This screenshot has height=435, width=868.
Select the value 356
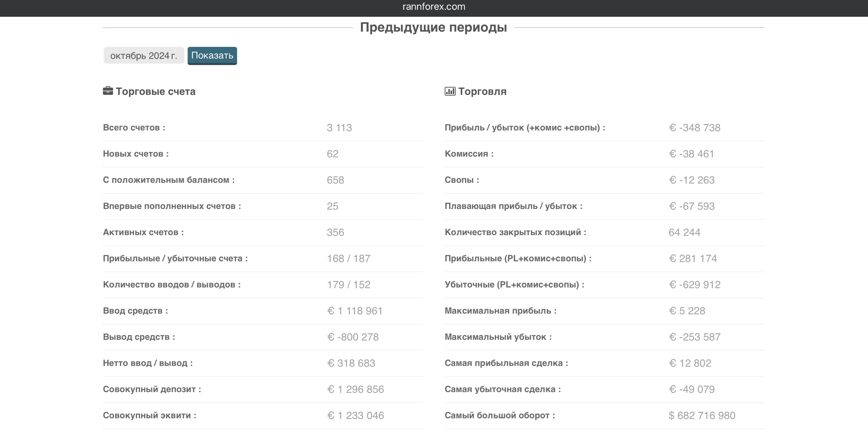(335, 232)
